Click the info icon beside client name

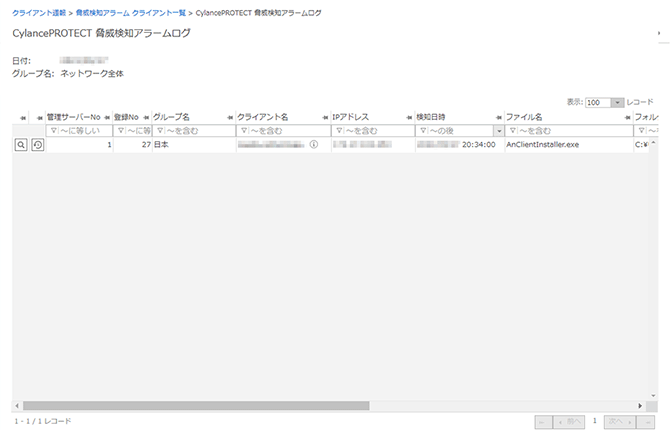313,145
